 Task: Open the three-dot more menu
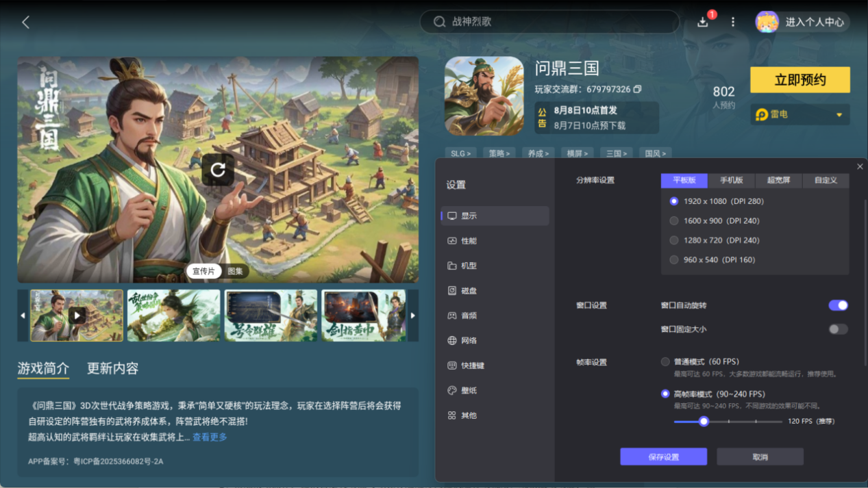pos(733,22)
